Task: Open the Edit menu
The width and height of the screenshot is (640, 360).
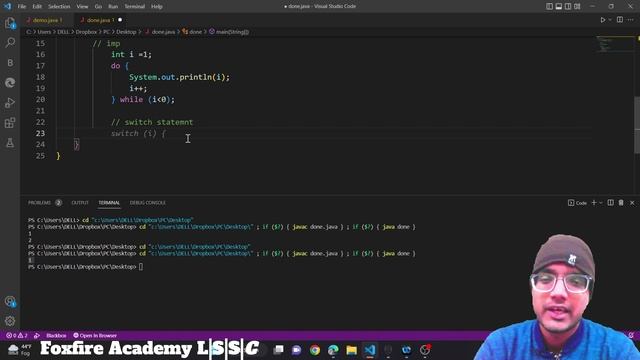Action: 37,7
